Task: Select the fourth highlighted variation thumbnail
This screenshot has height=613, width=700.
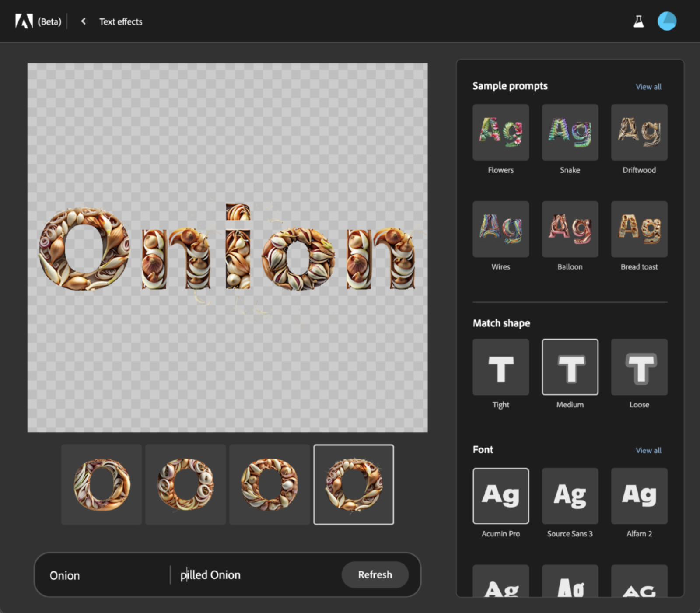Action: [353, 484]
